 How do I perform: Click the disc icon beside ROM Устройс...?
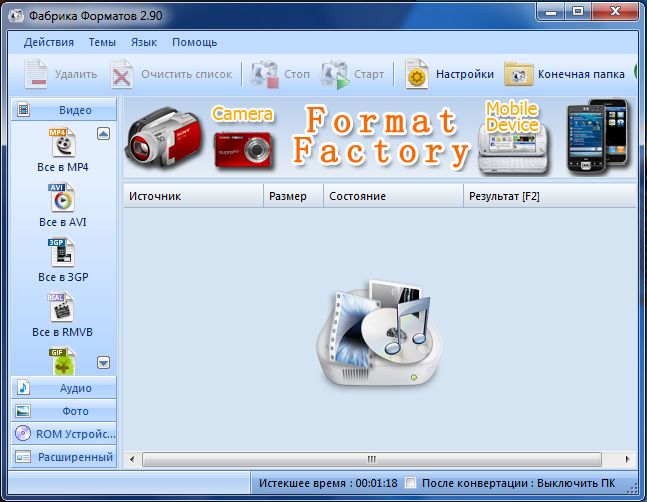(x=23, y=434)
